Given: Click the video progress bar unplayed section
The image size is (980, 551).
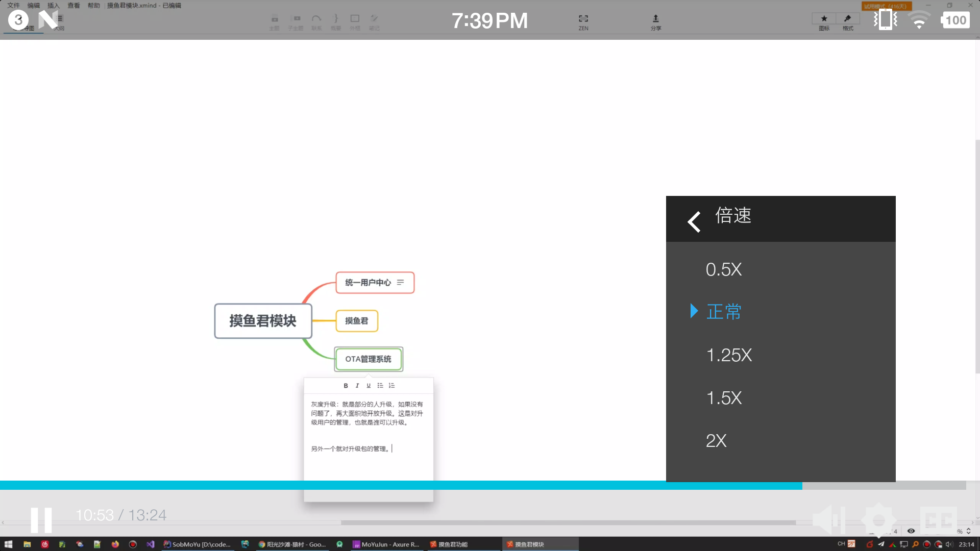Looking at the screenshot, I should click(883, 485).
